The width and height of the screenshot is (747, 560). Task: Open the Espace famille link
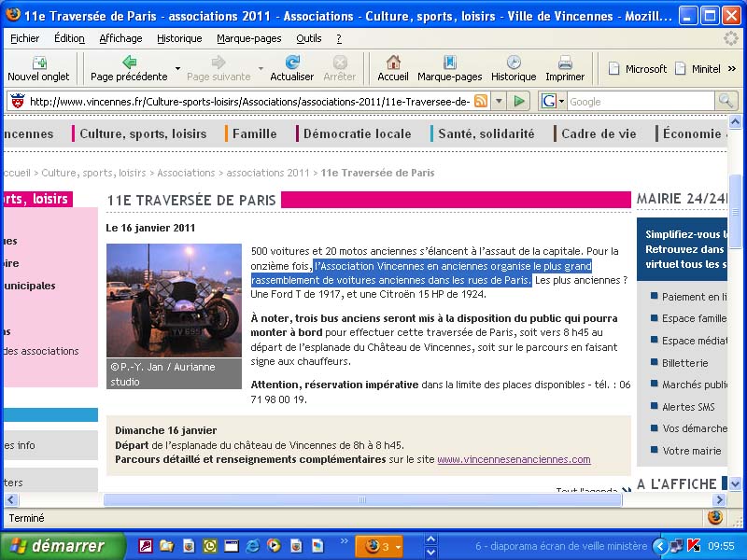tap(694, 318)
